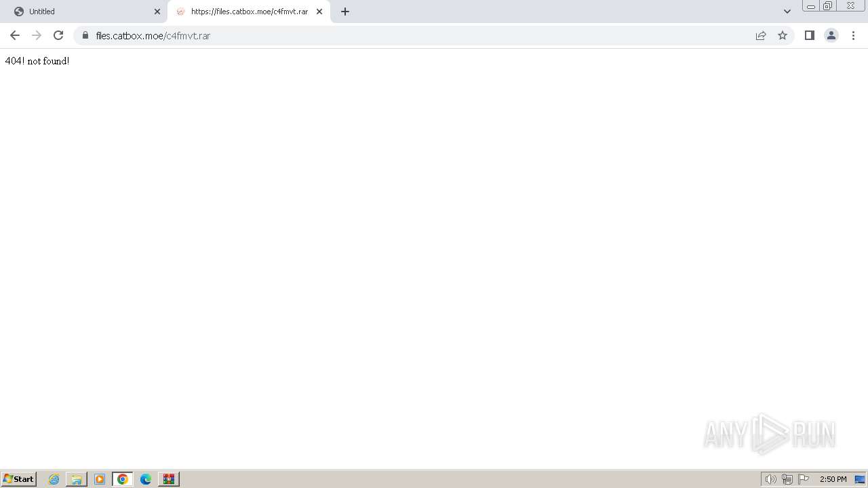Viewport: 868px width, 488px height.
Task: Show the clock at 2:50 PM
Action: click(x=833, y=479)
